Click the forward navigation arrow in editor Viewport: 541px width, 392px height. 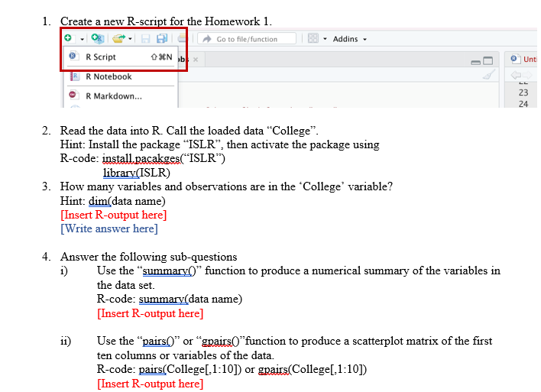coord(527,75)
